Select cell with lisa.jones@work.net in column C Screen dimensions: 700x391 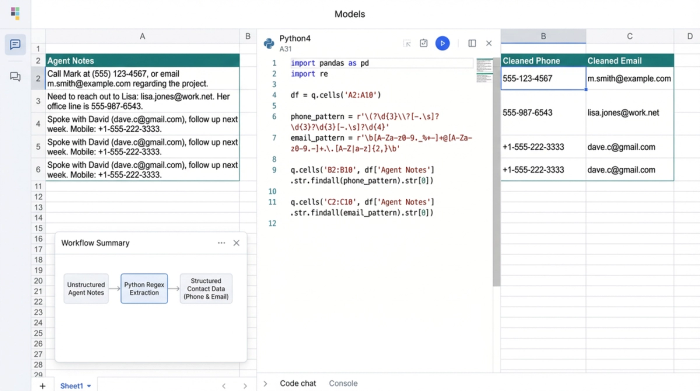[629, 112]
